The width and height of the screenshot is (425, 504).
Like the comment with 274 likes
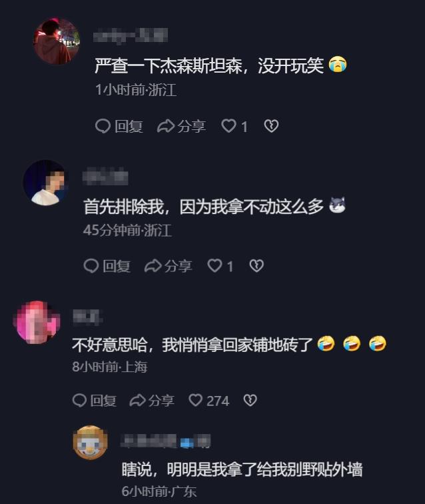(x=209, y=401)
